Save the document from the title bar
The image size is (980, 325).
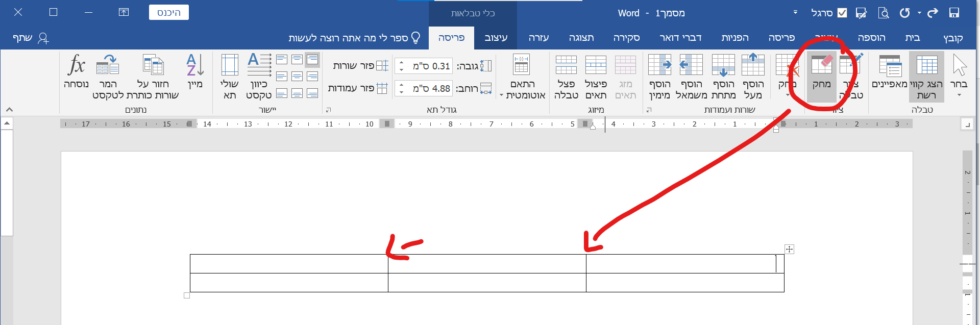[x=954, y=13]
